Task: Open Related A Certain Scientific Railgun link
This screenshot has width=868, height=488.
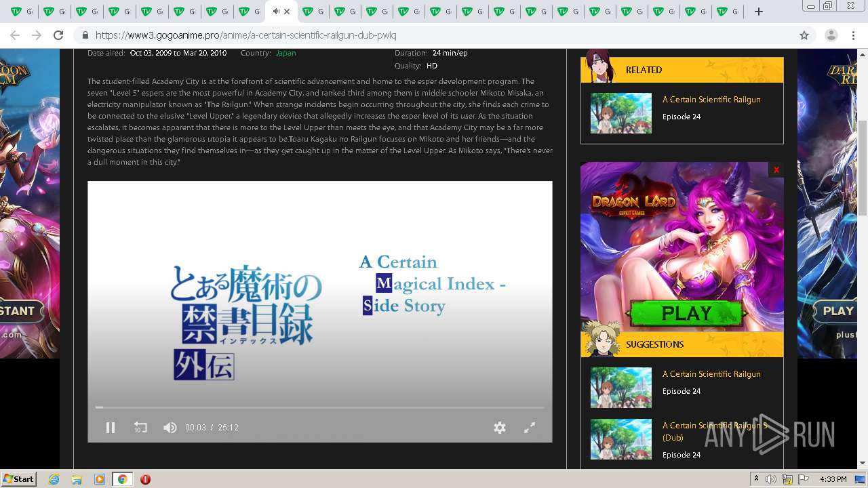Action: click(711, 100)
